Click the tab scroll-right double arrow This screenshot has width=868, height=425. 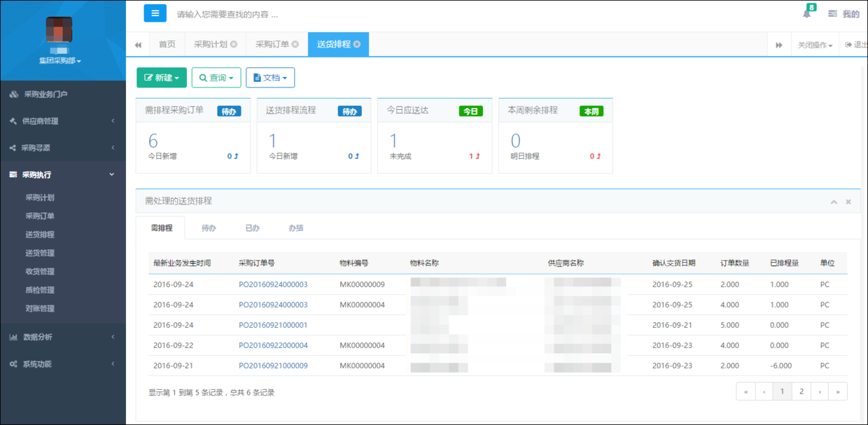pos(779,45)
